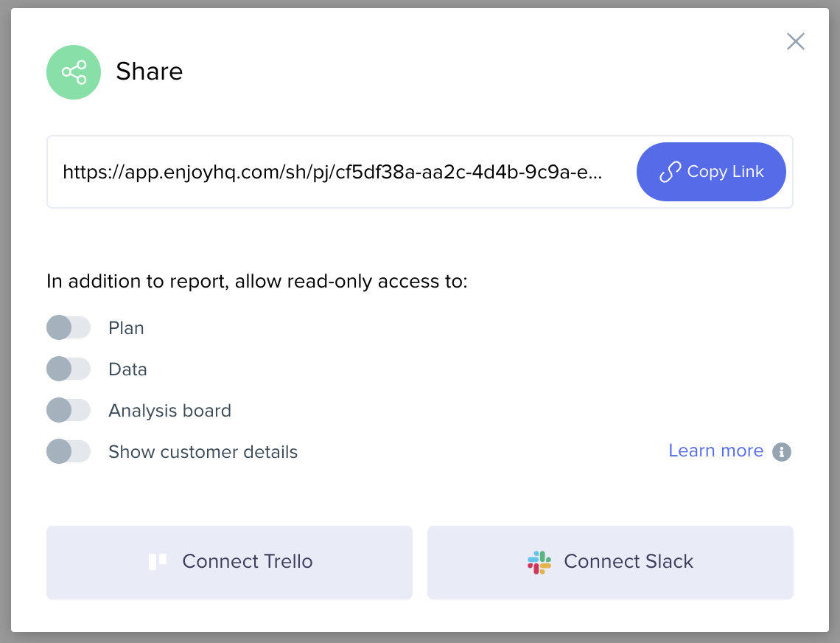Click the Data label text
The image size is (840, 643).
(127, 369)
